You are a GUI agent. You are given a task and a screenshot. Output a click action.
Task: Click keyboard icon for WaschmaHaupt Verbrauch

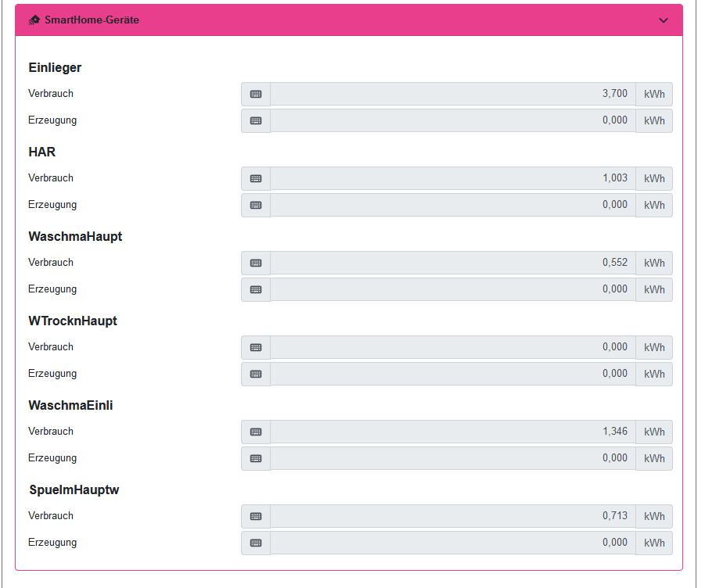256,263
